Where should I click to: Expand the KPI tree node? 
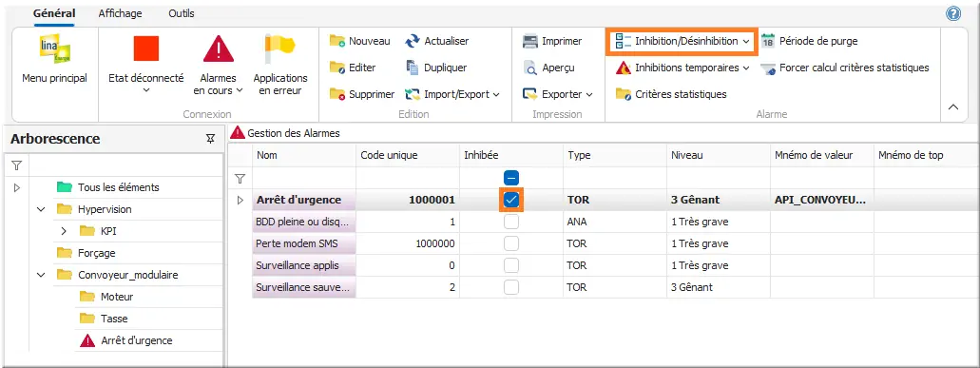point(63,231)
